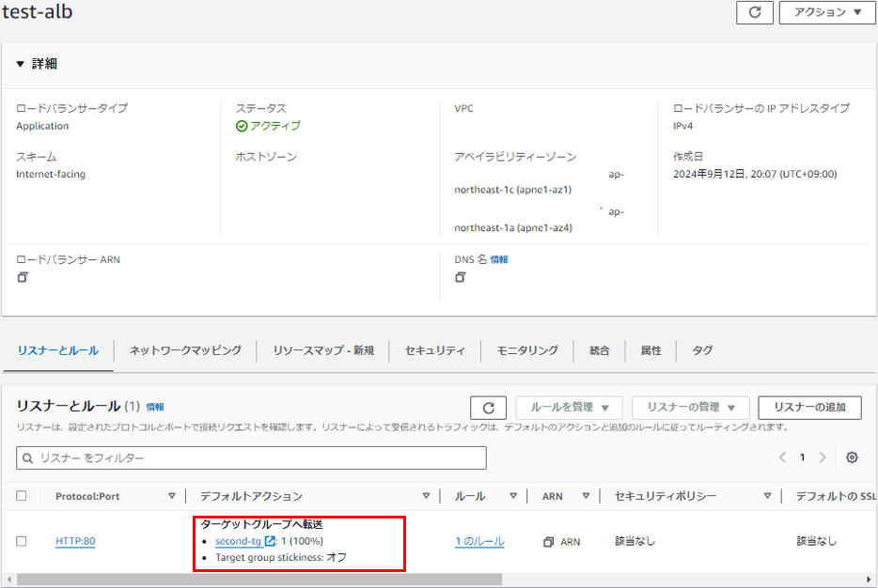Open listener table preferences gear
The width and height of the screenshot is (878, 588).
click(852, 457)
